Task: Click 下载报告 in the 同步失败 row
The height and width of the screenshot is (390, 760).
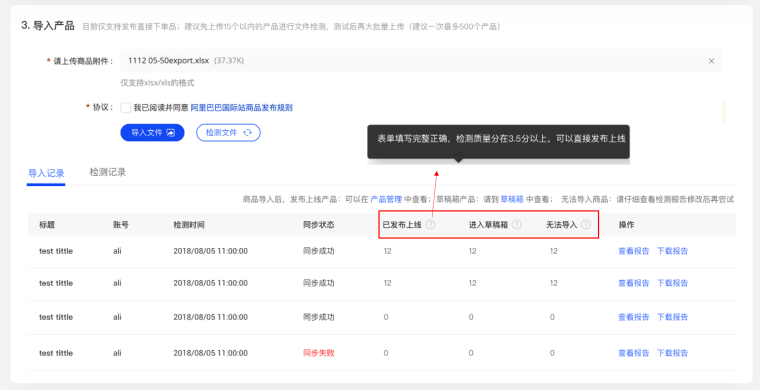Action: tap(672, 353)
